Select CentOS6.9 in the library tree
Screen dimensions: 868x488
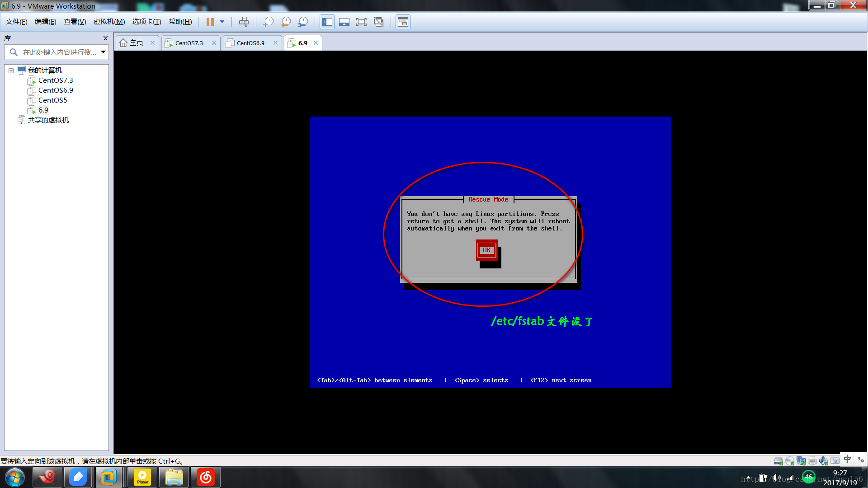click(x=56, y=90)
